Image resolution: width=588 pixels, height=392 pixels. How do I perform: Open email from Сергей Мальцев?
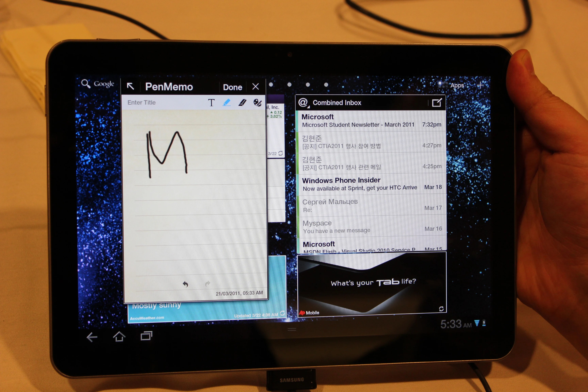coord(372,205)
